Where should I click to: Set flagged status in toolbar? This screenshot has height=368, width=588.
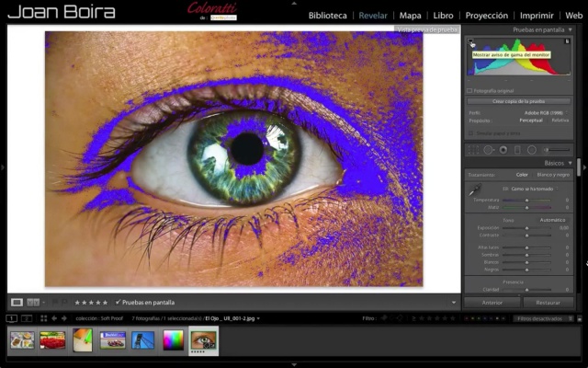tap(55, 303)
